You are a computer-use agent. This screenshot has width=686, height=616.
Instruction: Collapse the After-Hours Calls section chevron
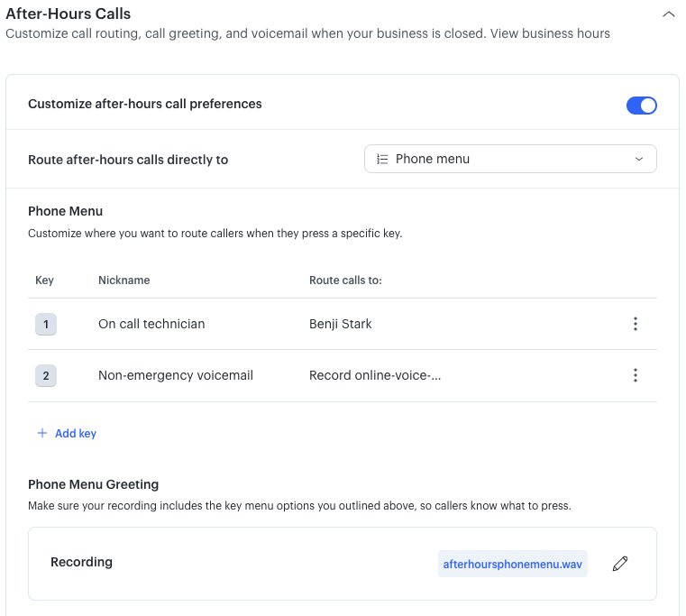pyautogui.click(x=668, y=14)
